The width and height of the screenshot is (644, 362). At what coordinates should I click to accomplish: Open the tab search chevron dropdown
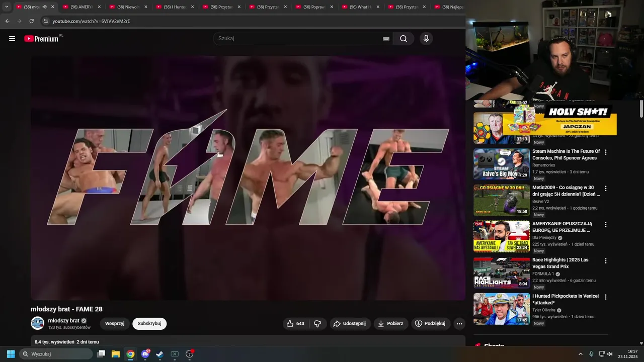click(x=7, y=7)
